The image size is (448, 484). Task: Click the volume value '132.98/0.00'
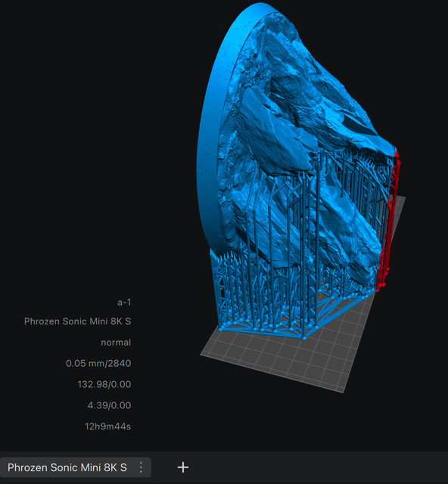[104, 384]
